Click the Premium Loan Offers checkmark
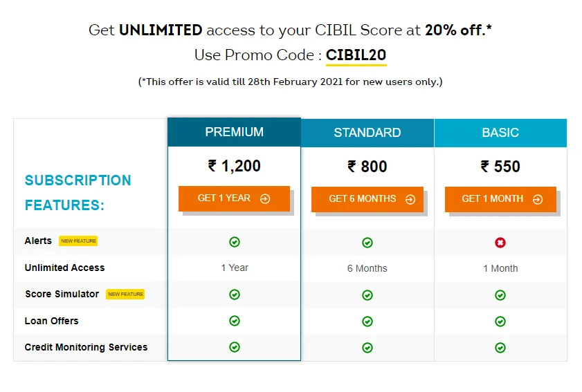582x392 pixels. [235, 321]
